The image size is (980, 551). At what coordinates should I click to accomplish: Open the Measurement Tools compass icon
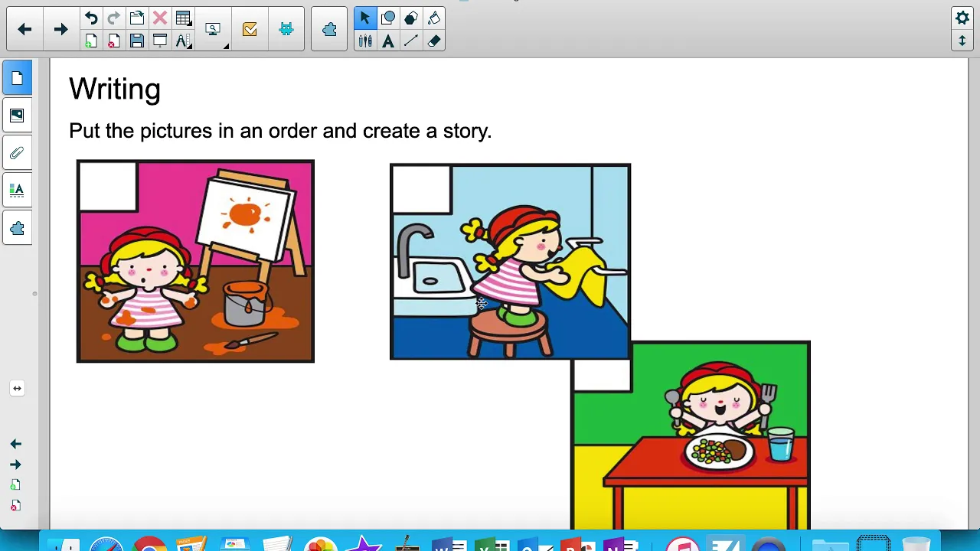pyautogui.click(x=182, y=41)
